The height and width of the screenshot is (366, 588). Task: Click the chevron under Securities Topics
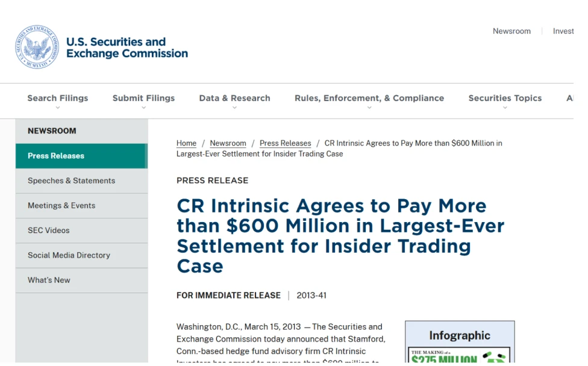click(x=505, y=108)
